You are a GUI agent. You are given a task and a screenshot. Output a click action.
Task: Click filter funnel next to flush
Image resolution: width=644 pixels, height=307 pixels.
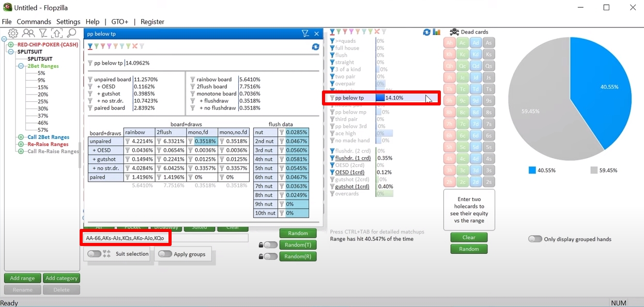[332, 55]
